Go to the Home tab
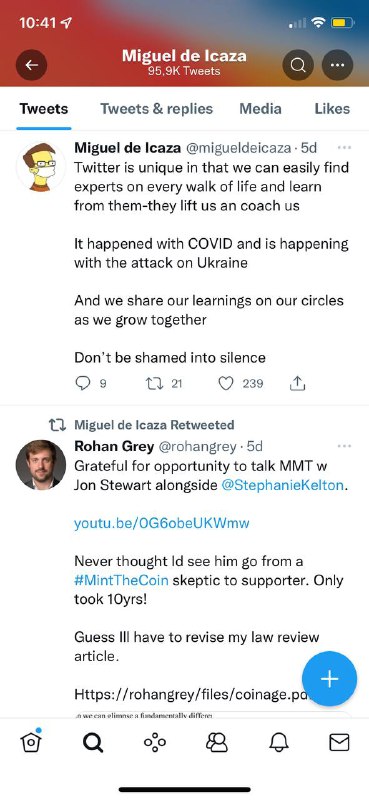This screenshot has height=800, width=369. [31, 742]
